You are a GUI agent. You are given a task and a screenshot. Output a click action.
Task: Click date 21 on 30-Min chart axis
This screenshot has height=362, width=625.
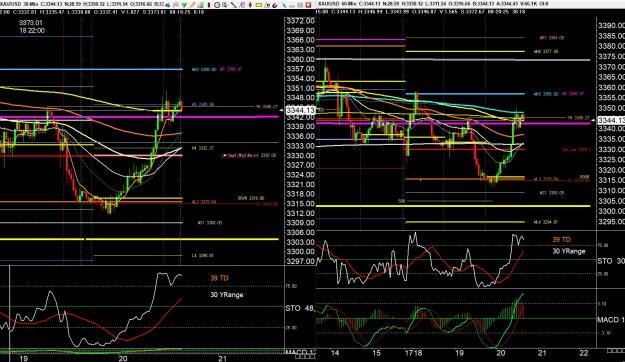222,358
